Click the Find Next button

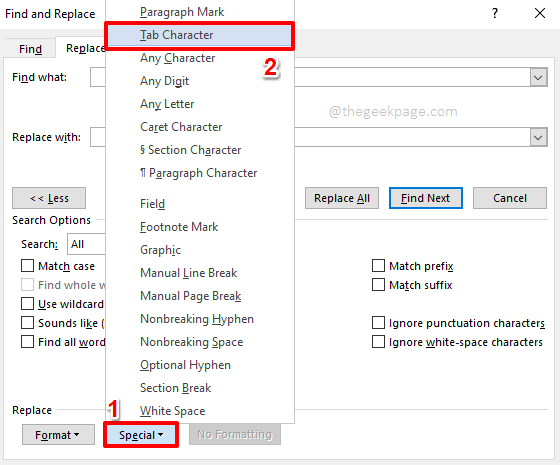[426, 198]
